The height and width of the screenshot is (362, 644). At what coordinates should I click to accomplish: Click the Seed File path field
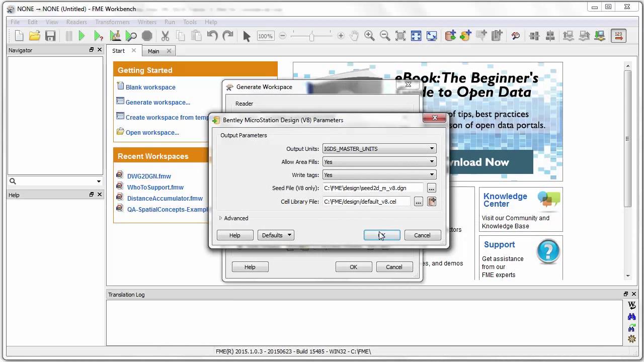[x=373, y=188]
